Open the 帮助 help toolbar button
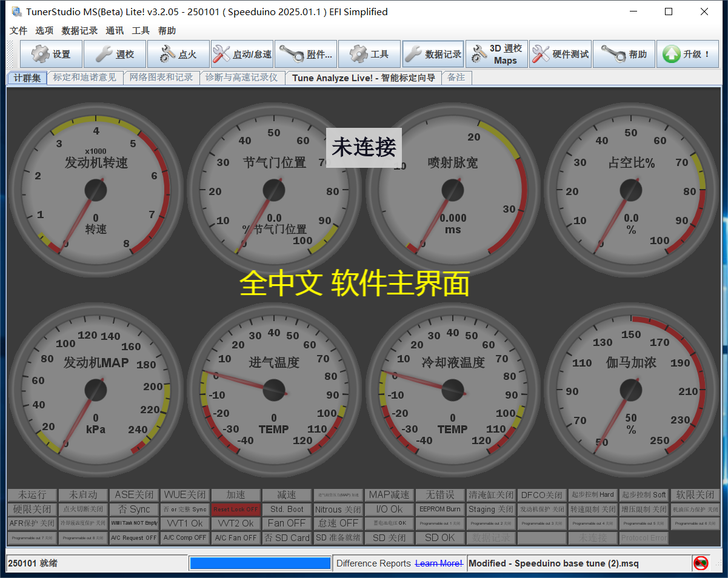Image resolution: width=728 pixels, height=578 pixels. (624, 54)
